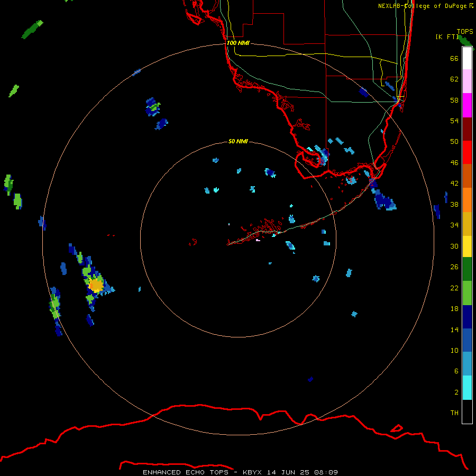The height and width of the screenshot is (476, 476).
Task: Select the 22 legend value
Action: click(454, 288)
